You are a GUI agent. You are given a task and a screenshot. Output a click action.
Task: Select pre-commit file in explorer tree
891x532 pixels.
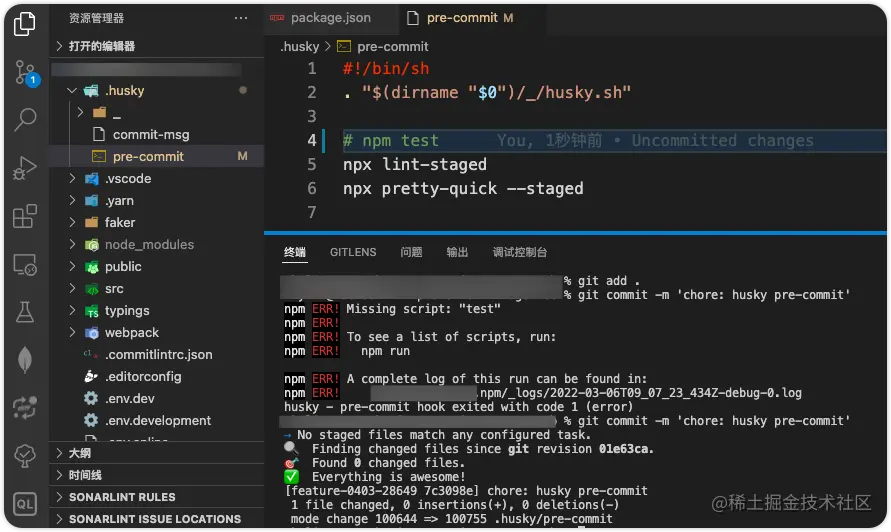[x=157, y=157]
